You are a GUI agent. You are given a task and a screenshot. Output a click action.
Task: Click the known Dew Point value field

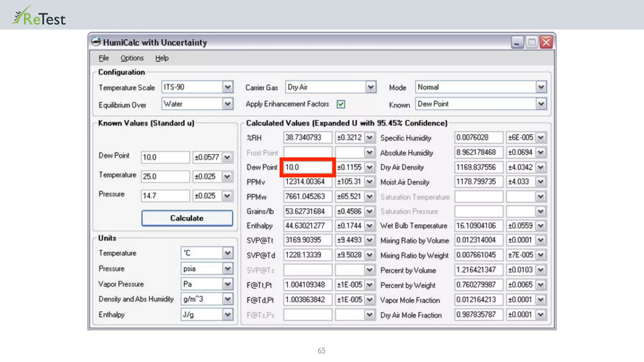click(165, 157)
